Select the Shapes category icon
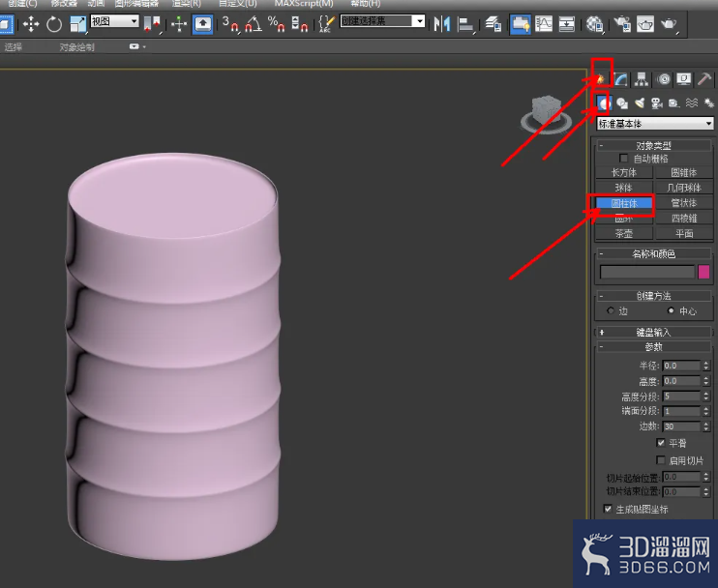The image size is (718, 588). (x=622, y=103)
